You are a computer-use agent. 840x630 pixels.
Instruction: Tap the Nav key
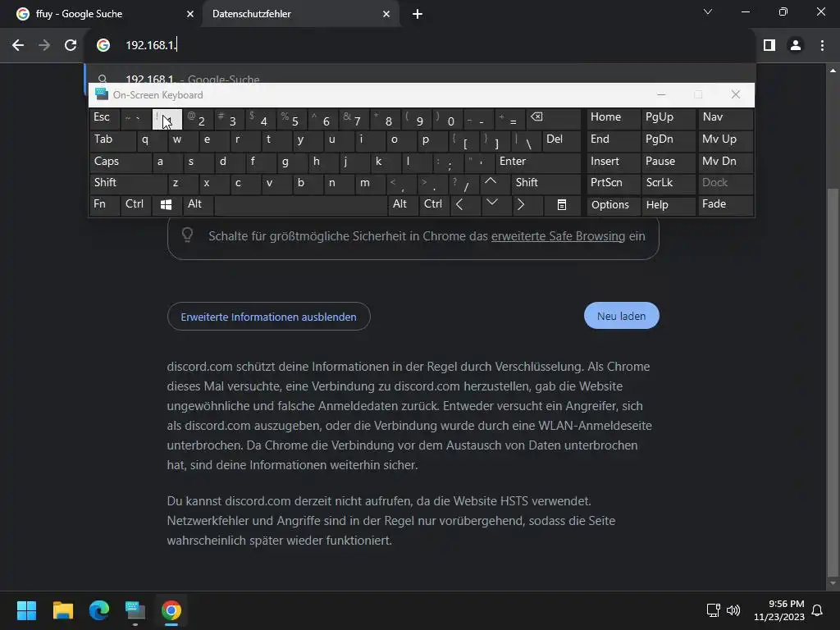click(x=725, y=119)
